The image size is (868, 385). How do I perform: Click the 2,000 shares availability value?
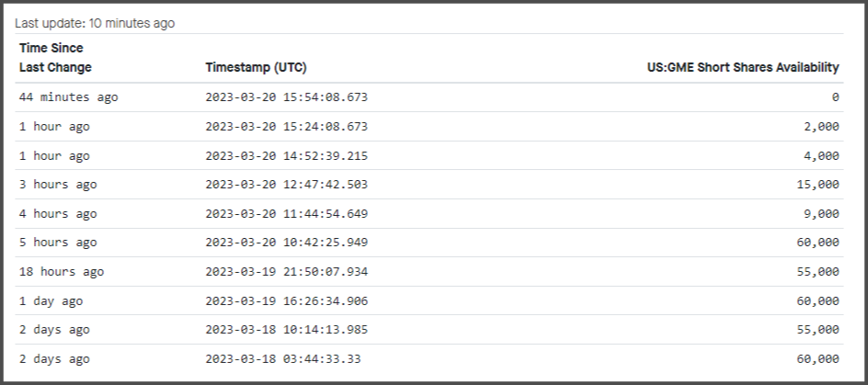[x=820, y=127]
